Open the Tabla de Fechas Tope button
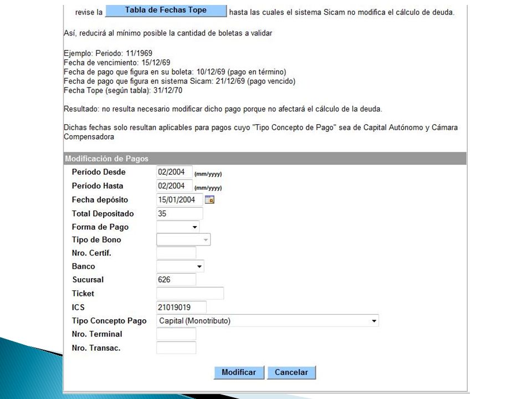 tap(166, 11)
